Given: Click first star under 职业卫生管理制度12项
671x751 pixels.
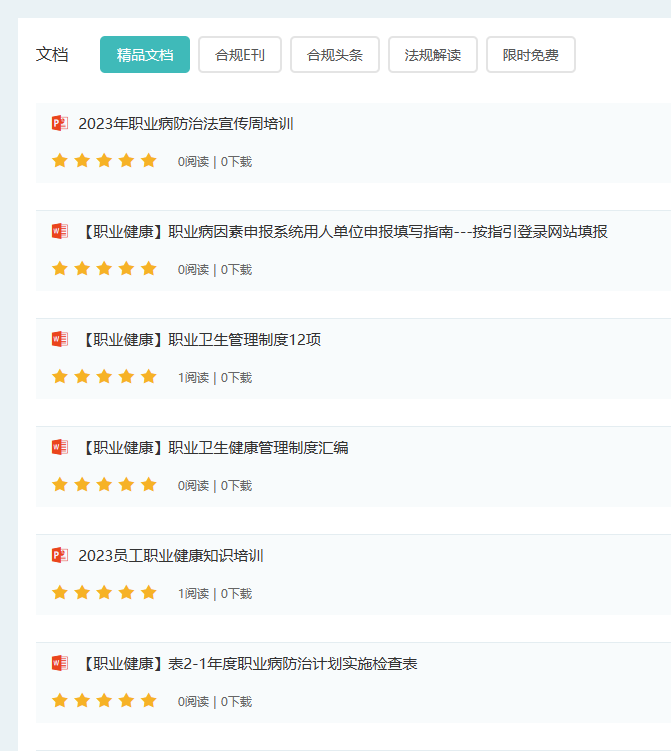Looking at the screenshot, I should click(x=60, y=376).
